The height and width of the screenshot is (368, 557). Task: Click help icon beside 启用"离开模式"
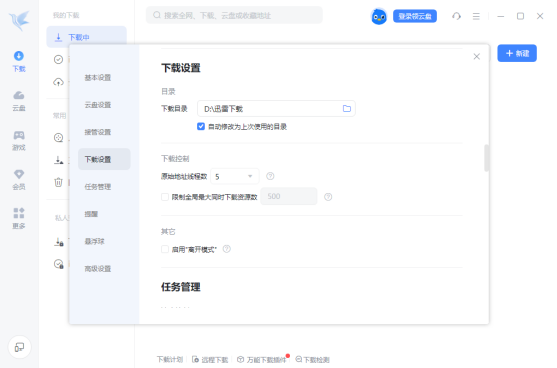point(227,249)
